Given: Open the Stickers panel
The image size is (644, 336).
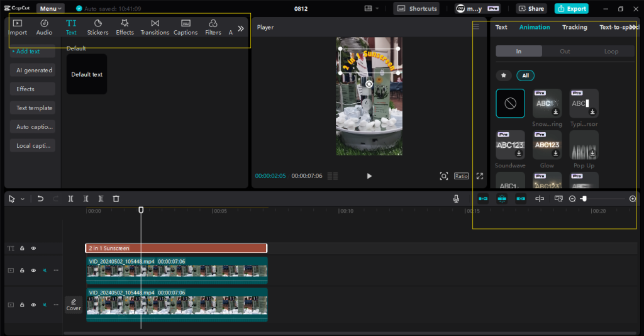Looking at the screenshot, I should click(x=97, y=27).
